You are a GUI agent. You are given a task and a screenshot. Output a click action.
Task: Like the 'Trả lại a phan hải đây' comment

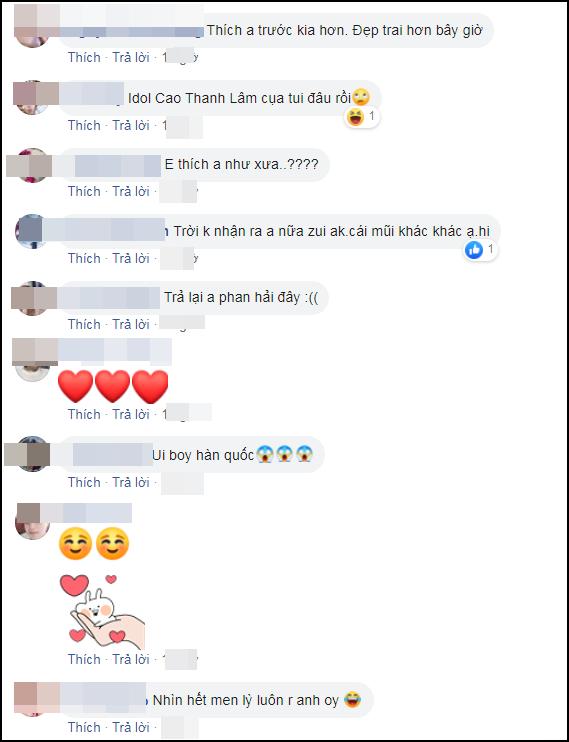tap(84, 324)
